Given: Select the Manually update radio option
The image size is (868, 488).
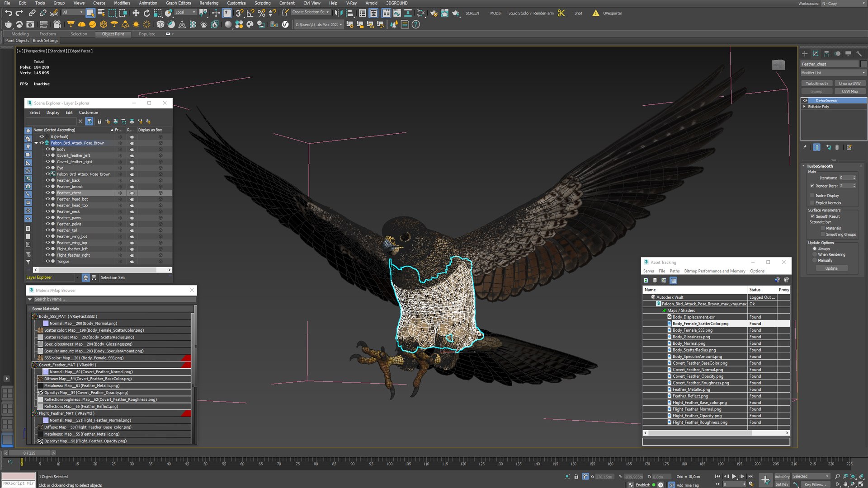Looking at the screenshot, I should click(815, 260).
